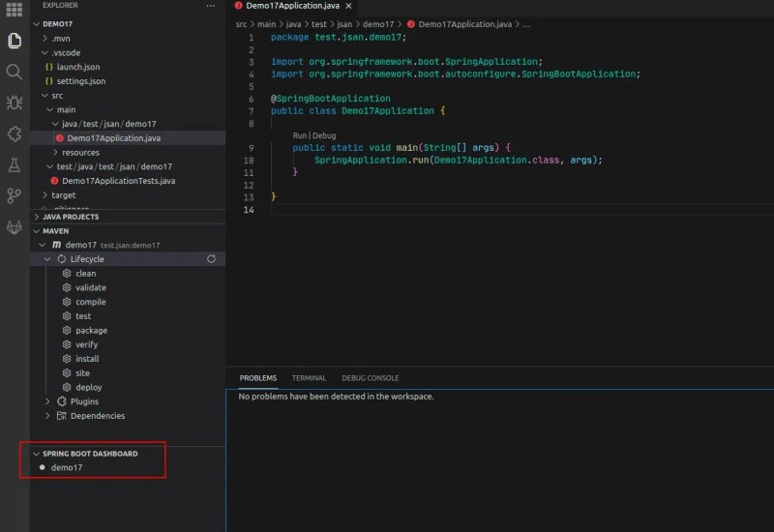
Task: Run the Maven compile goal
Action: coord(90,302)
